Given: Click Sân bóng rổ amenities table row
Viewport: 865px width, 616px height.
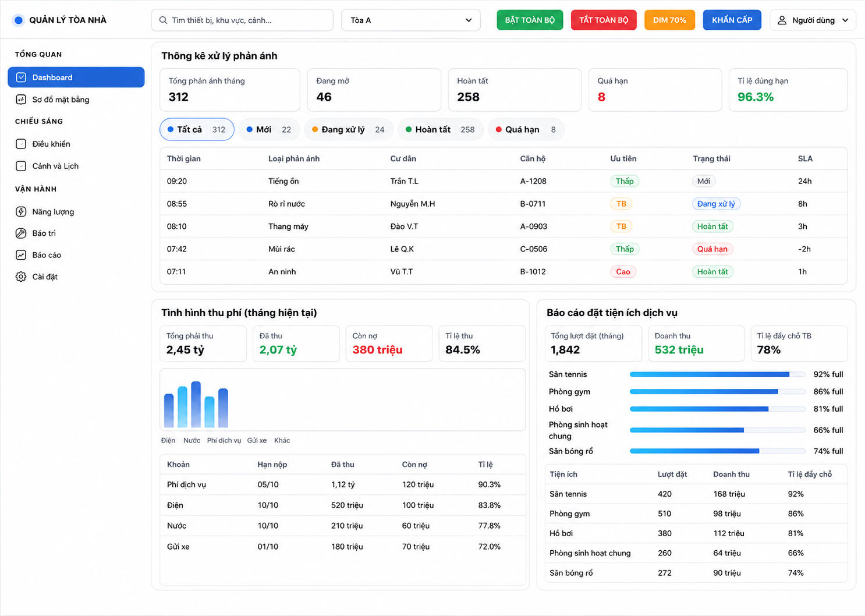Looking at the screenshot, I should [696, 573].
